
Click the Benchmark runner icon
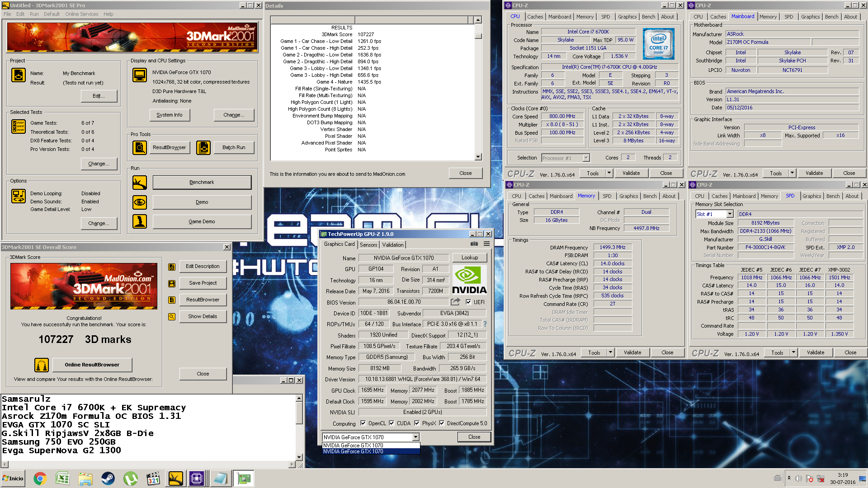(x=140, y=183)
